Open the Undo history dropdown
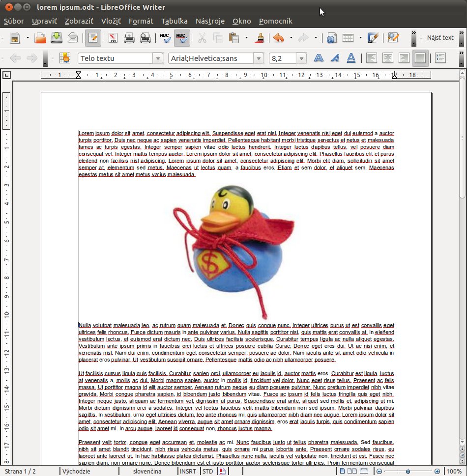The image size is (467, 476). tap(291, 38)
